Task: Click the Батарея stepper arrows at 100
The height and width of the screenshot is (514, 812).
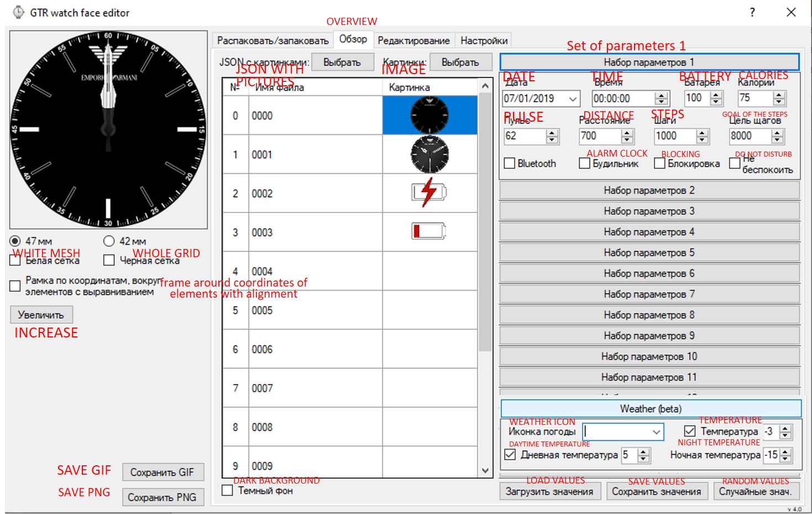Action: click(x=716, y=98)
